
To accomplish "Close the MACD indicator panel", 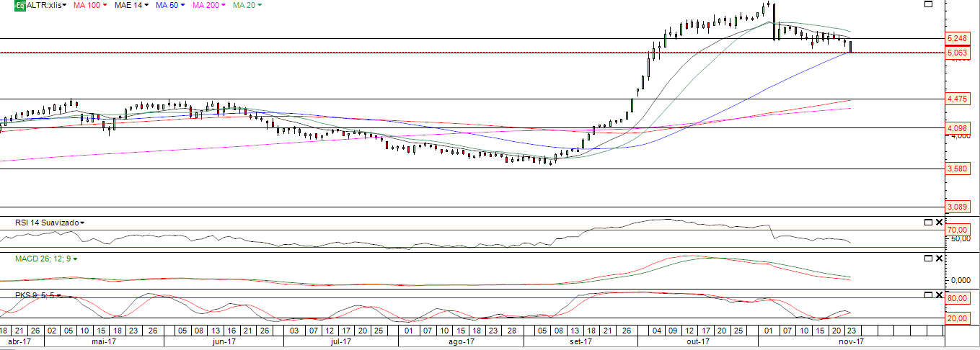I will click(939, 258).
